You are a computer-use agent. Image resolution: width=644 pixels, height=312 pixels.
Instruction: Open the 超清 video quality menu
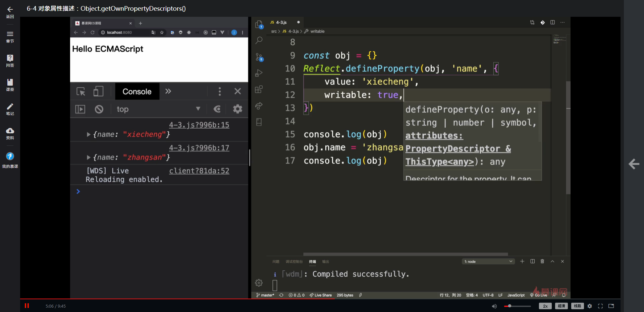click(561, 306)
